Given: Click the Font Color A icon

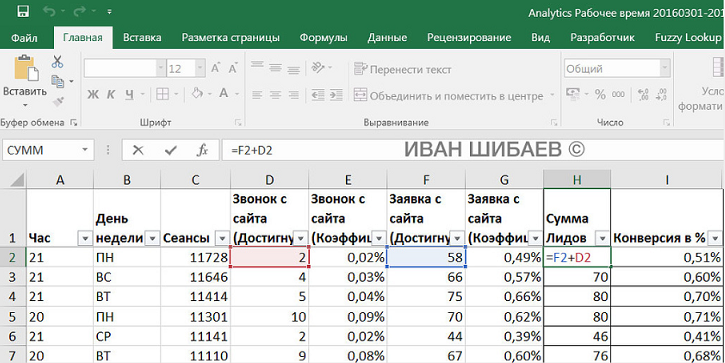Looking at the screenshot, I should coord(224,94).
